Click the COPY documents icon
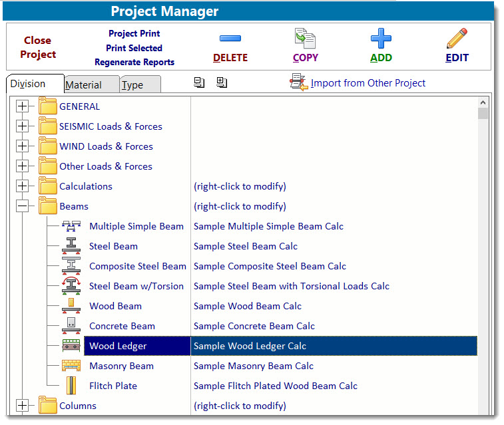 tap(305, 39)
